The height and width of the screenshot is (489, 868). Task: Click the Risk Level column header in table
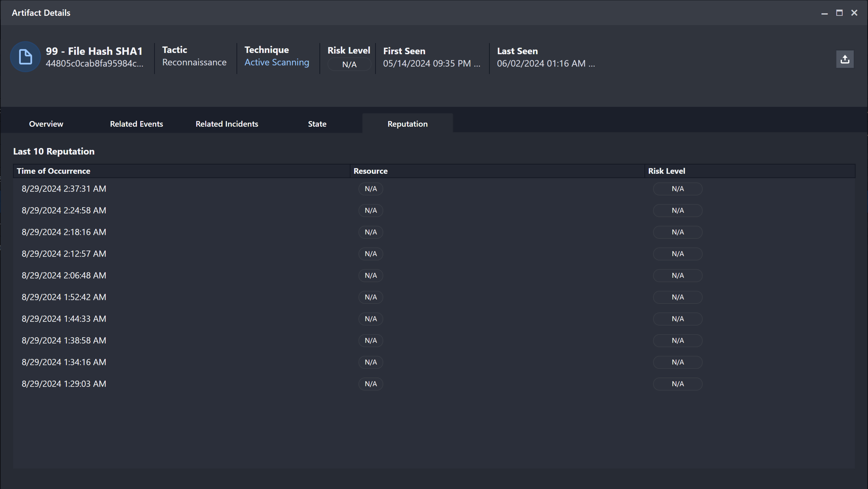667,171
